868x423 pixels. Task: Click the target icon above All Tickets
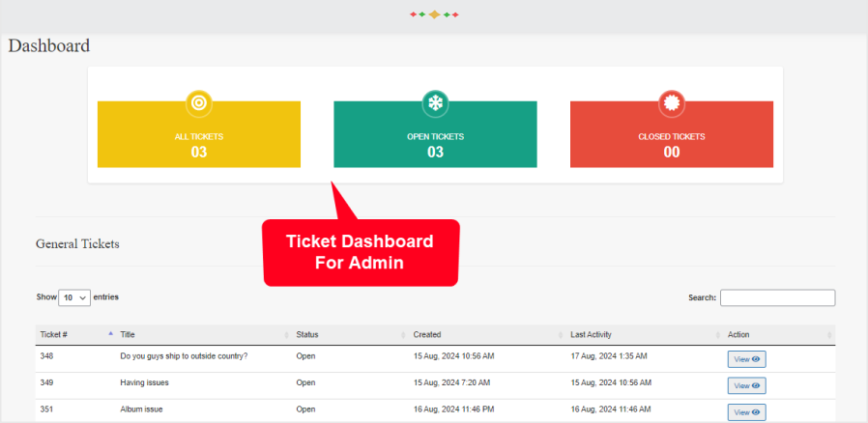click(199, 101)
